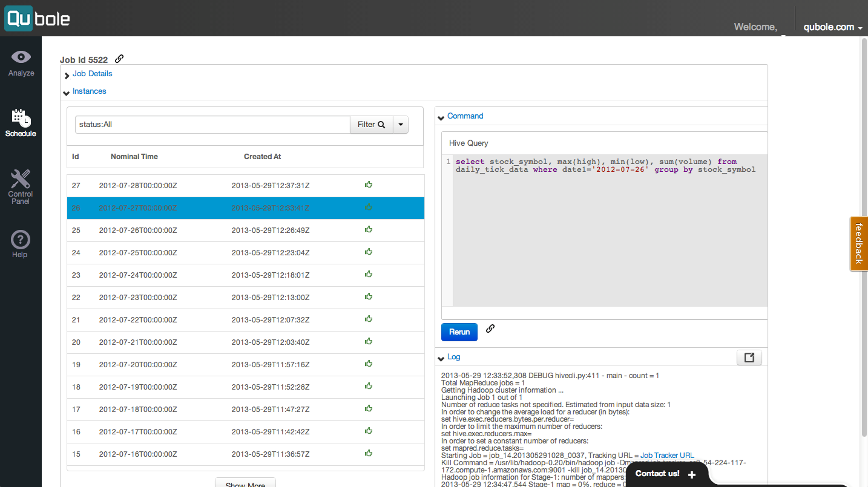
Task: Select instance row created 2013-05-29T11:52:28Z
Action: pyautogui.click(x=245, y=387)
